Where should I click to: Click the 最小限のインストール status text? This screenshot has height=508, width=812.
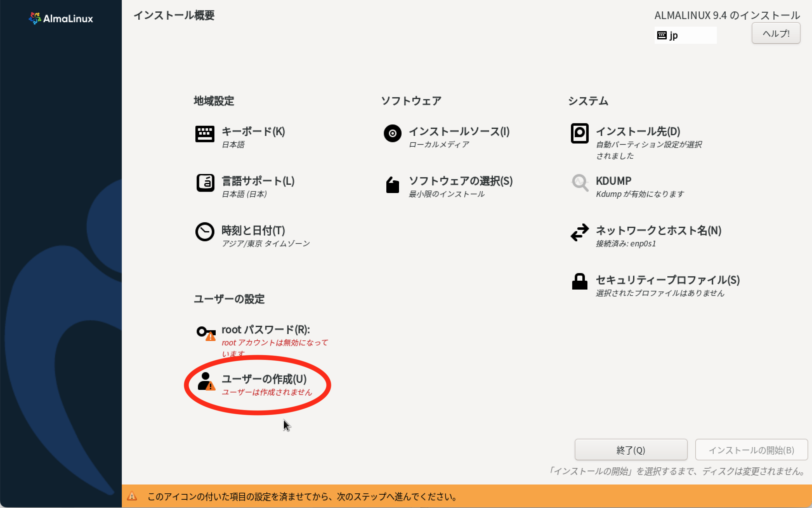(447, 194)
